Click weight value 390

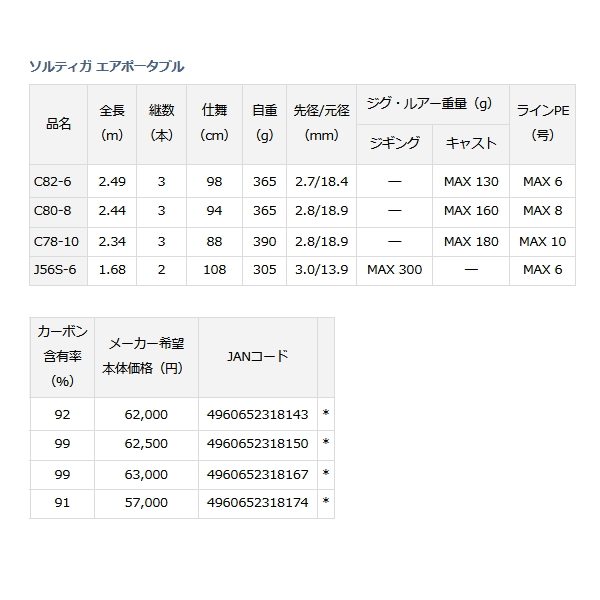coord(264,242)
